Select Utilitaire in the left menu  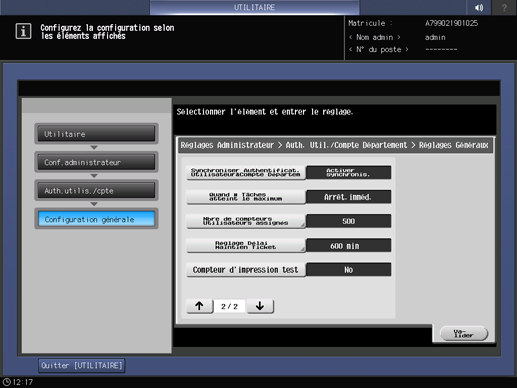tap(96, 134)
